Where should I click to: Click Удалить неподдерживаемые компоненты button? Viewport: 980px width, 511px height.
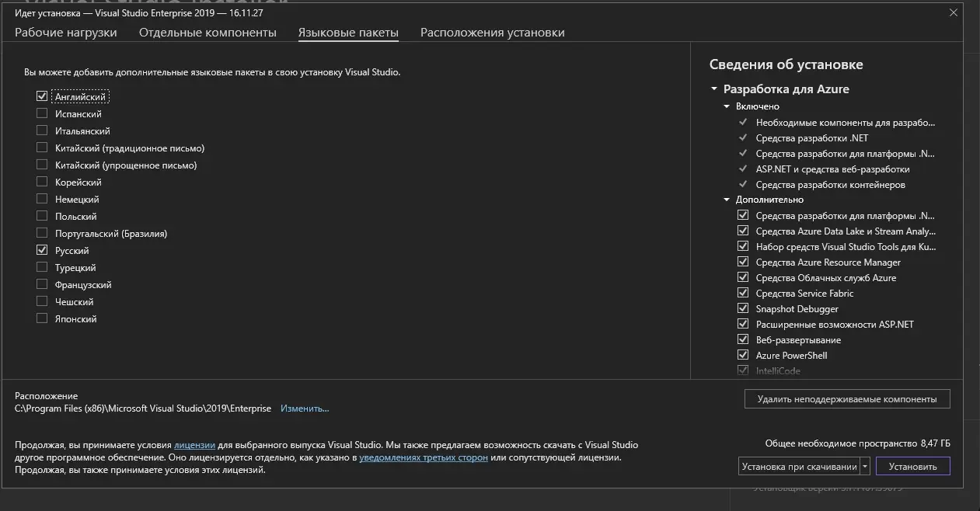pos(847,399)
